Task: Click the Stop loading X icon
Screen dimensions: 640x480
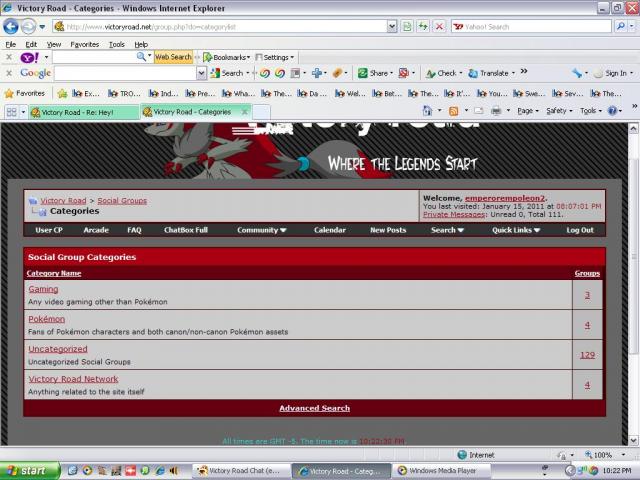Action: click(440, 27)
